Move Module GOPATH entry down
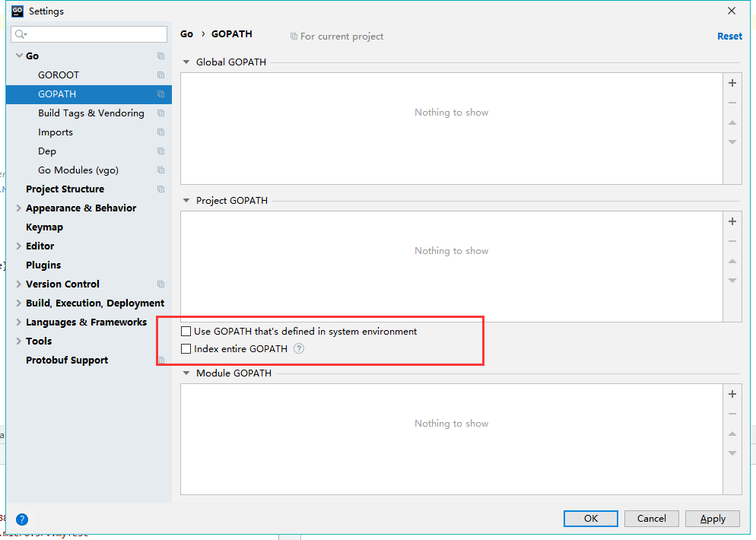This screenshot has width=756, height=540. coord(732,453)
